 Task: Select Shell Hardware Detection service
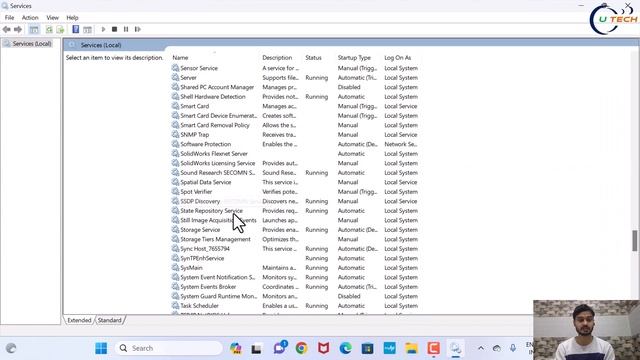(295, 97)
